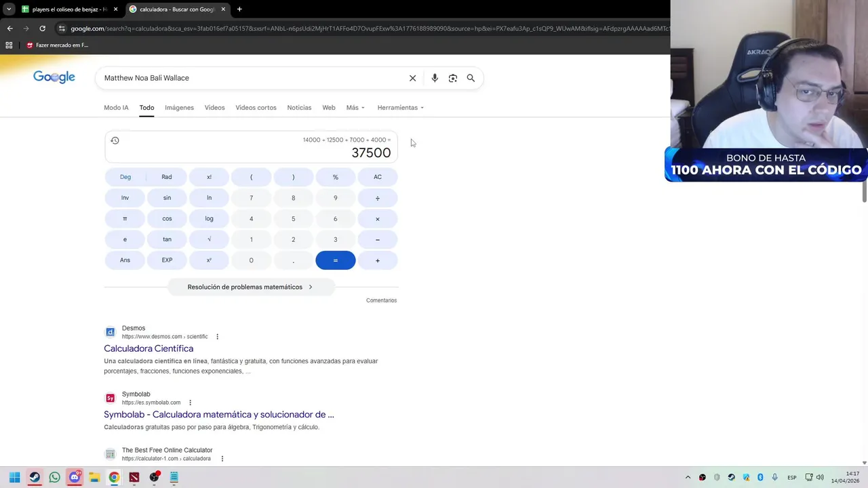
Task: Expand Resolución de problemas matemáticos
Action: pyautogui.click(x=250, y=287)
